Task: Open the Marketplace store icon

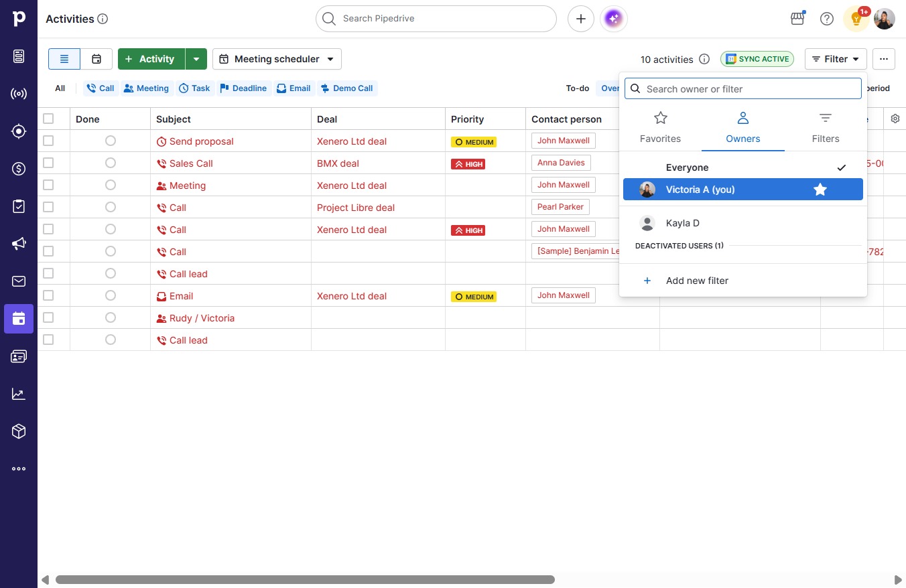Action: (x=797, y=19)
